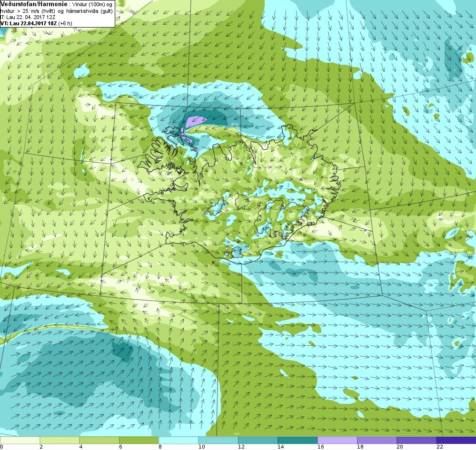Click the legend label 16

point(320,447)
